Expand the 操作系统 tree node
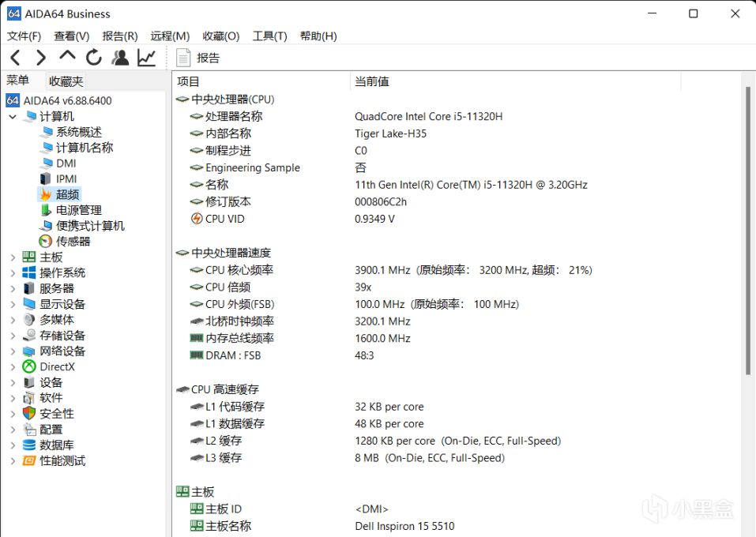Image resolution: width=756 pixels, height=537 pixels. pos(13,272)
